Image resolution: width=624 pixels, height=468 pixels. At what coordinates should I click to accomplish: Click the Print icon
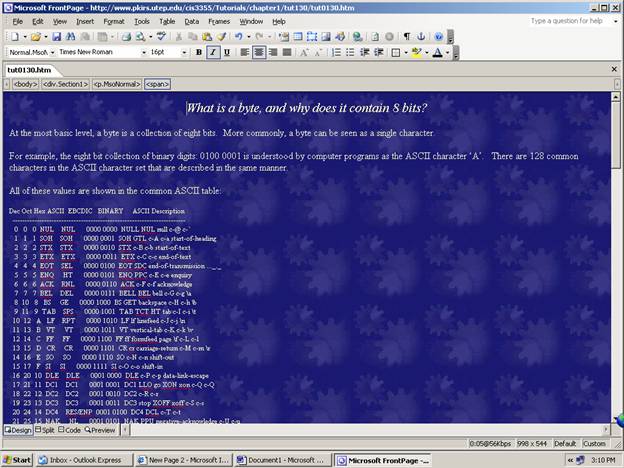click(126, 37)
